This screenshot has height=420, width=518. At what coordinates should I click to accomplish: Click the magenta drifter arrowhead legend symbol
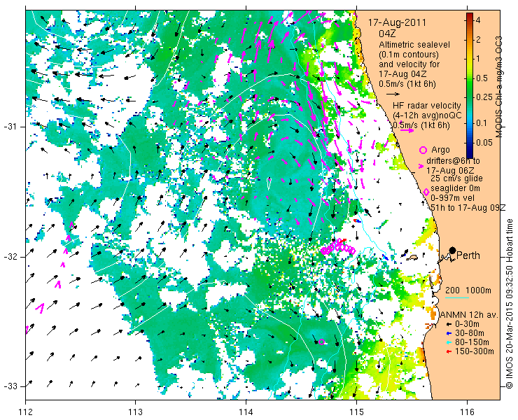(x=421, y=166)
